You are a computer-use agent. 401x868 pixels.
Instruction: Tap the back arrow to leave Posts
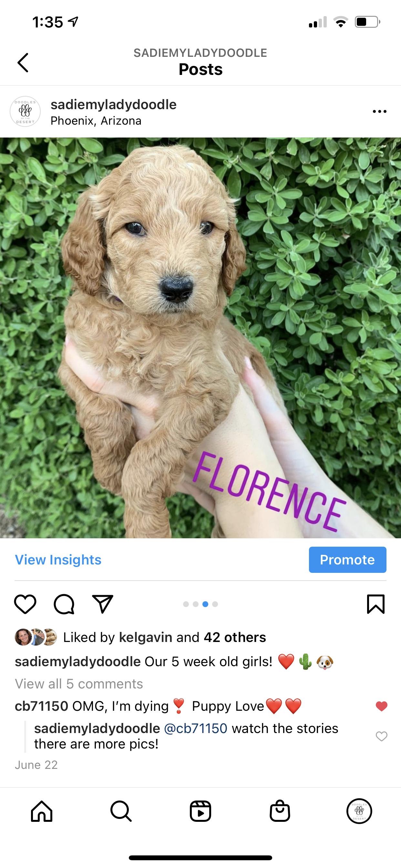(x=23, y=63)
